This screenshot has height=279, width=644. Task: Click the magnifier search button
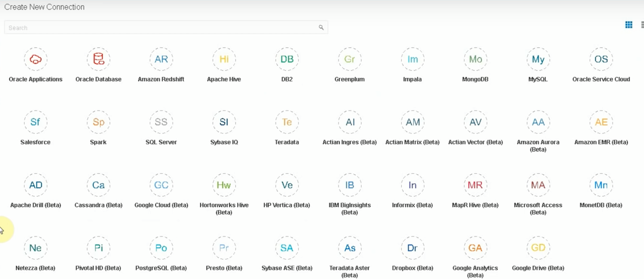tap(321, 27)
